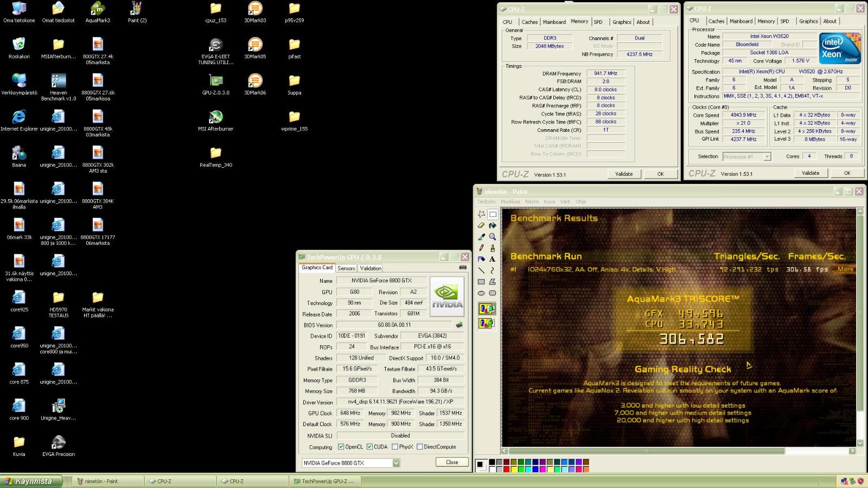The image size is (868, 488).
Task: Click the More link in AquaMark results
Action: 845,269
